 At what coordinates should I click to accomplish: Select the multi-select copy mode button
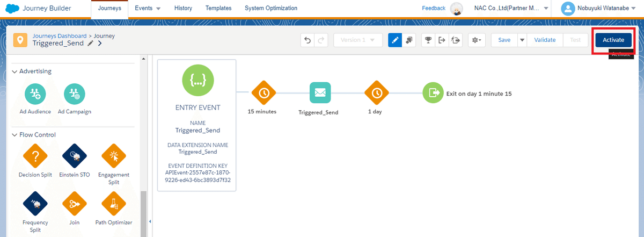pyautogui.click(x=409, y=40)
